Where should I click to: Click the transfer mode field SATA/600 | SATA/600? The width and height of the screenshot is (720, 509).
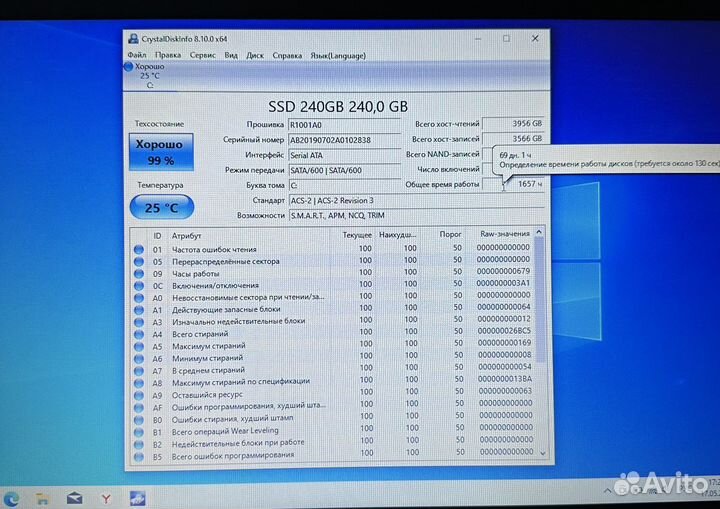(x=344, y=170)
